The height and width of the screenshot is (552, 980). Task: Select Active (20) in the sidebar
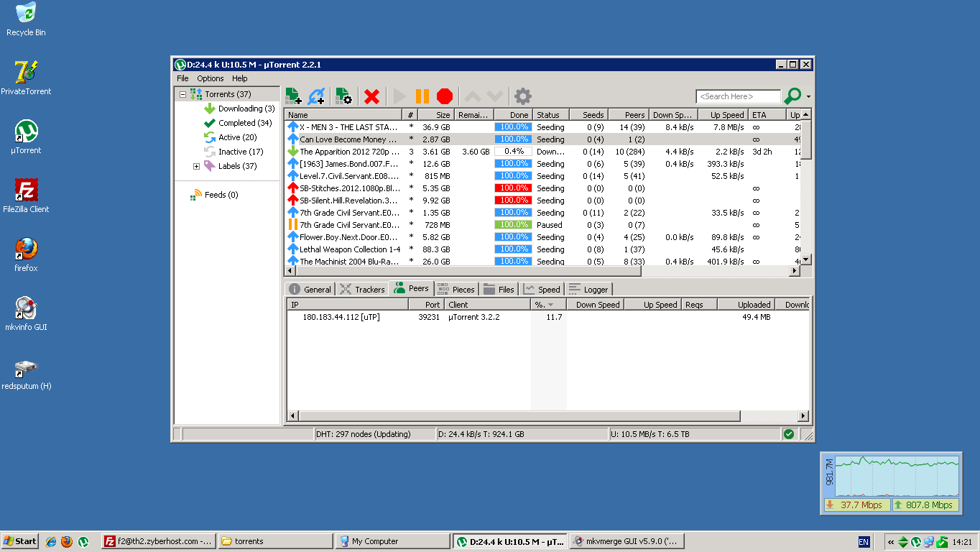pos(237,137)
